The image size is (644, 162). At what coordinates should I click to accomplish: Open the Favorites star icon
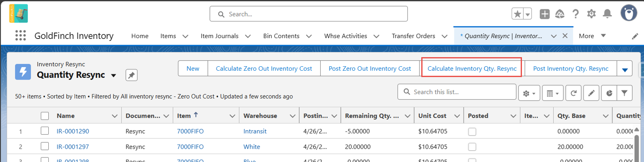pyautogui.click(x=517, y=14)
